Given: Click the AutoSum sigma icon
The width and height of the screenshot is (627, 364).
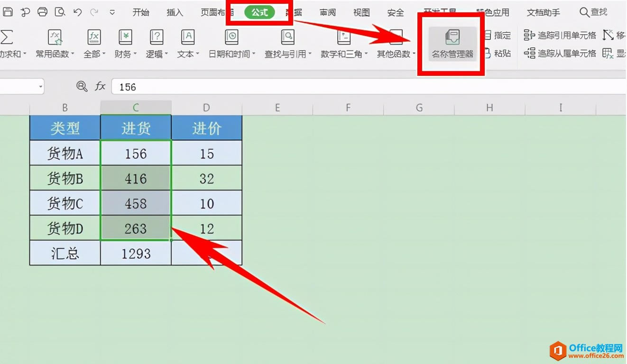Looking at the screenshot, I should coord(7,36).
